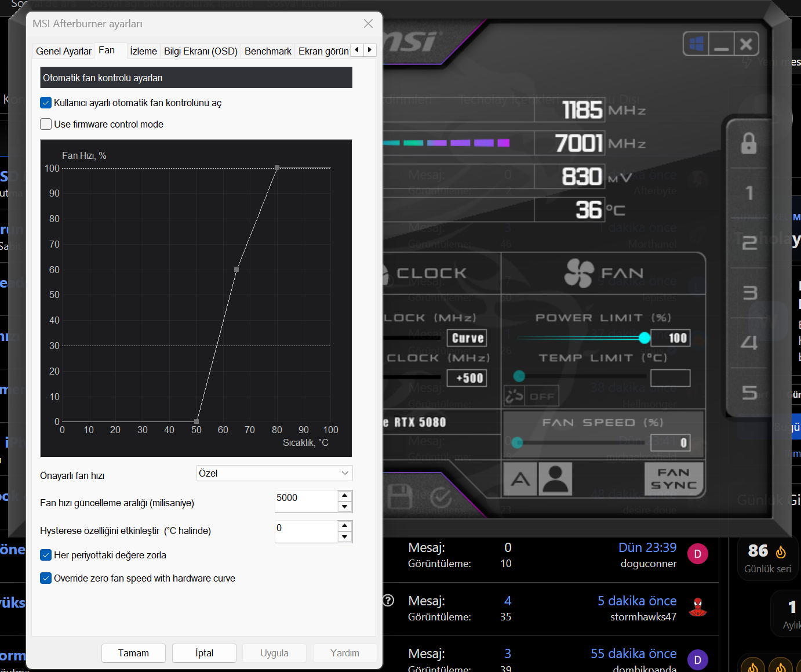Viewport: 801px width, 672px height.
Task: Click the floppy disk save icon in Afterburner
Action: (399, 497)
